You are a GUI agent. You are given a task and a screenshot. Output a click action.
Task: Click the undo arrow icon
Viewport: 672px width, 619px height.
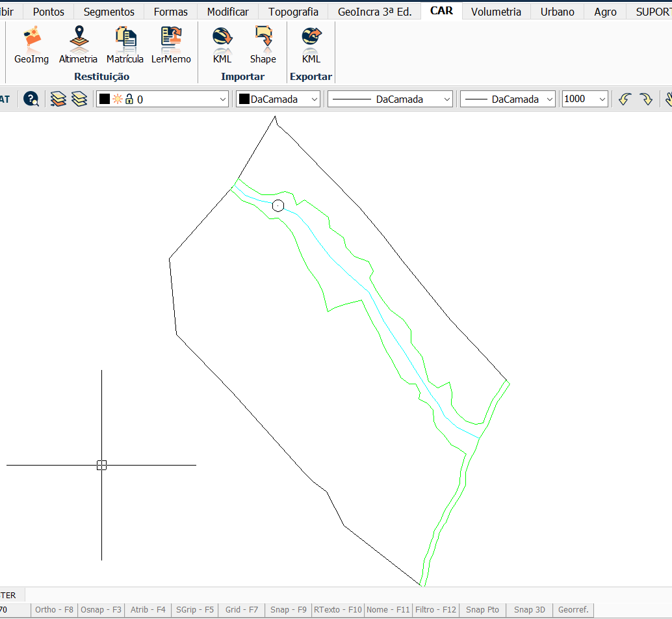(625, 99)
